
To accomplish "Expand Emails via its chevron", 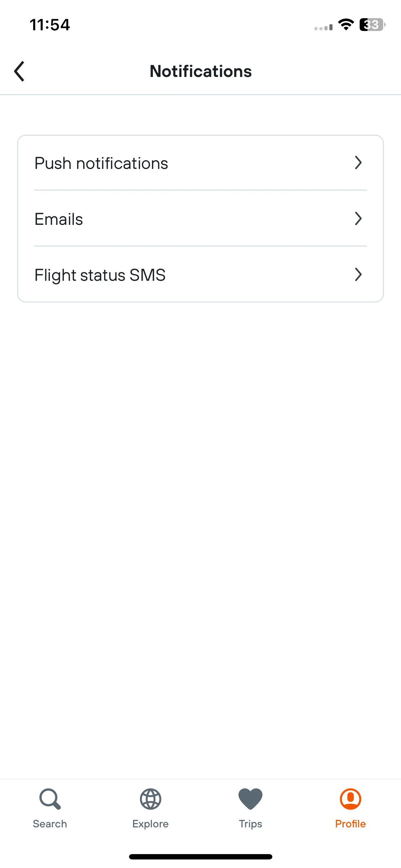I will 359,219.
